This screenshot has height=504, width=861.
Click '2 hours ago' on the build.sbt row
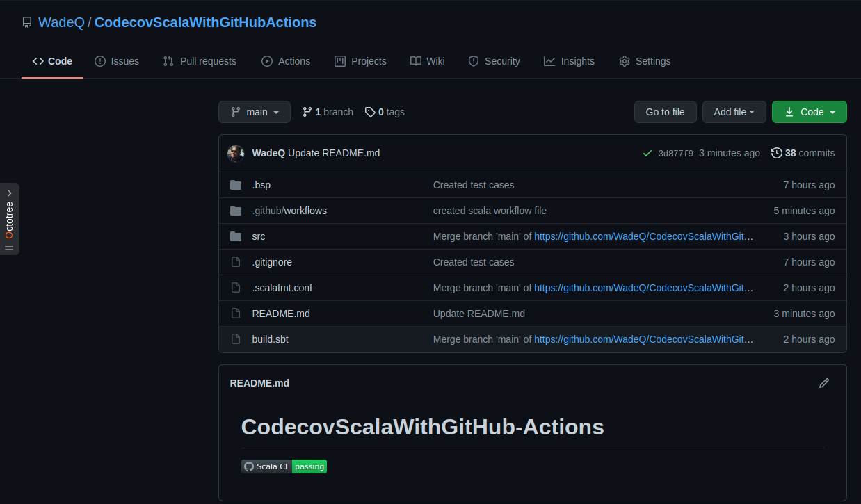(x=810, y=339)
